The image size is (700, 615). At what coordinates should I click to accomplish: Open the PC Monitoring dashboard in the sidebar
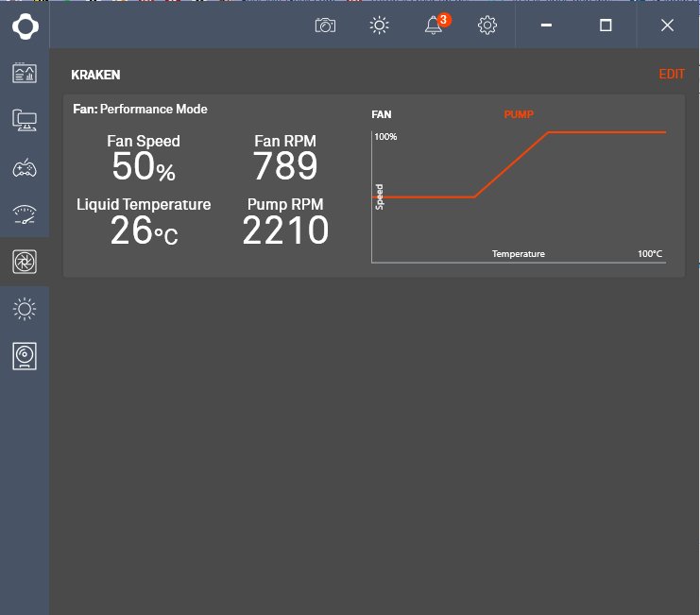25,73
